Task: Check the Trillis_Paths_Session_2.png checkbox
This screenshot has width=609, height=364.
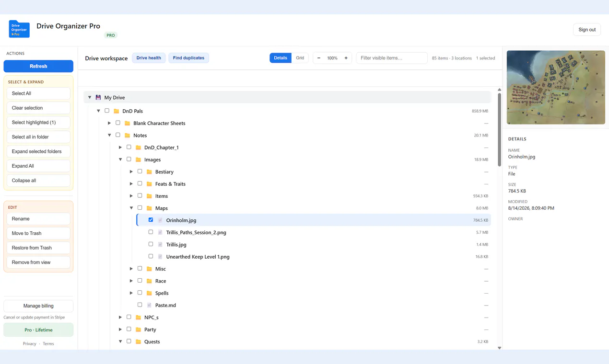Action: 151,232
